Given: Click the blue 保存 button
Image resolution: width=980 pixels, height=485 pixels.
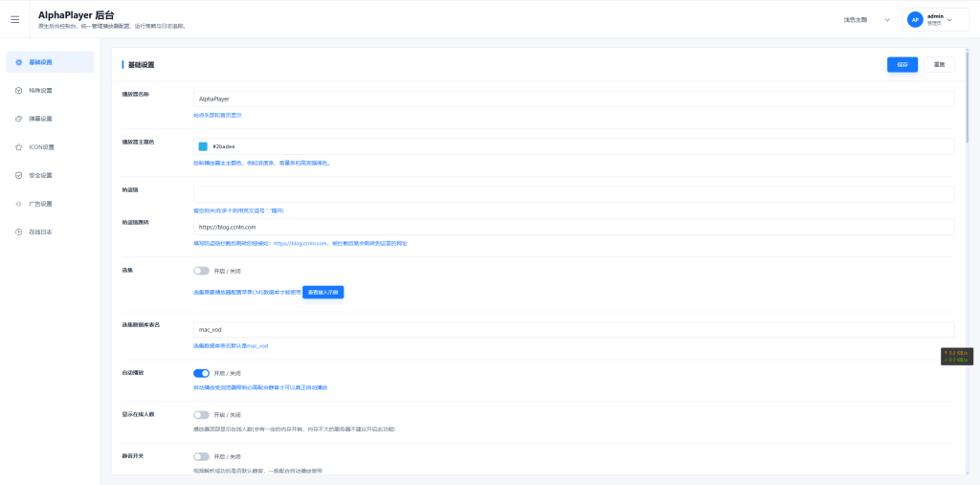Looking at the screenshot, I should pos(902,64).
